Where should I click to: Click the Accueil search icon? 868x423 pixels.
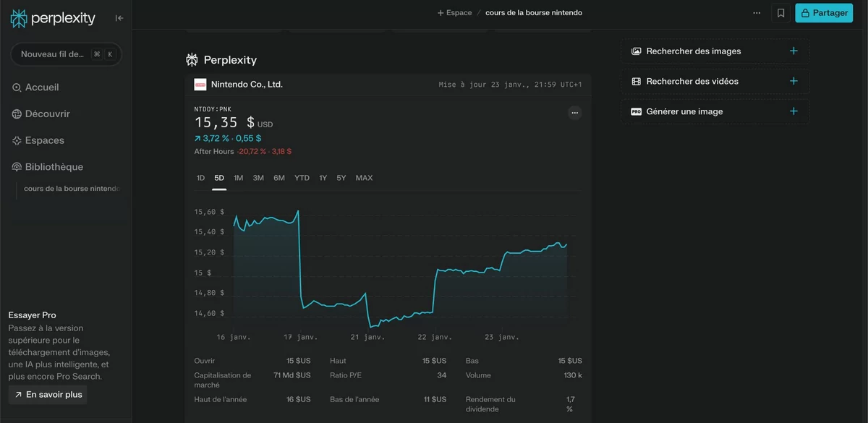tap(17, 87)
